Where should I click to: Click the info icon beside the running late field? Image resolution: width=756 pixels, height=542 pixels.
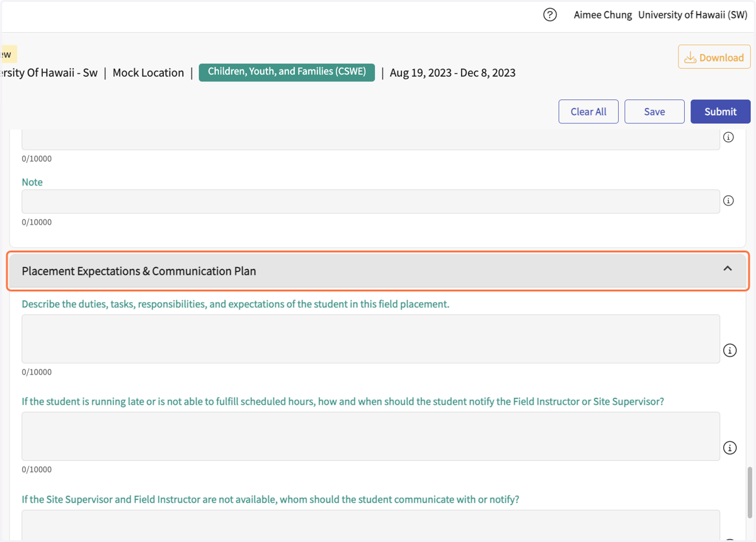(x=730, y=448)
